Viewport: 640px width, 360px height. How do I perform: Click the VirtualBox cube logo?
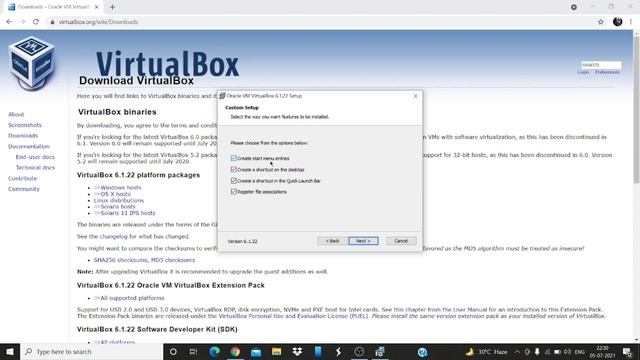pyautogui.click(x=31, y=63)
